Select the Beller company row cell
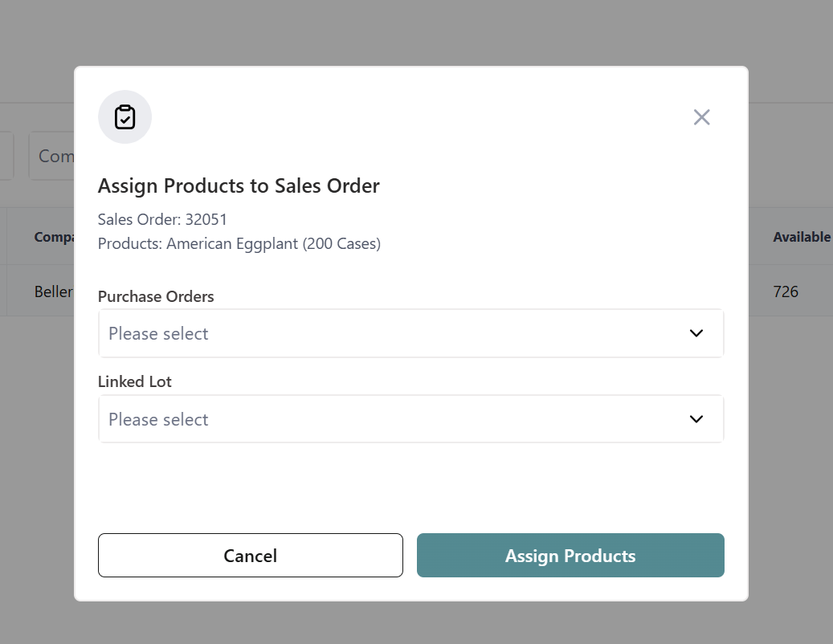Viewport: 833px width, 644px height. coord(53,291)
